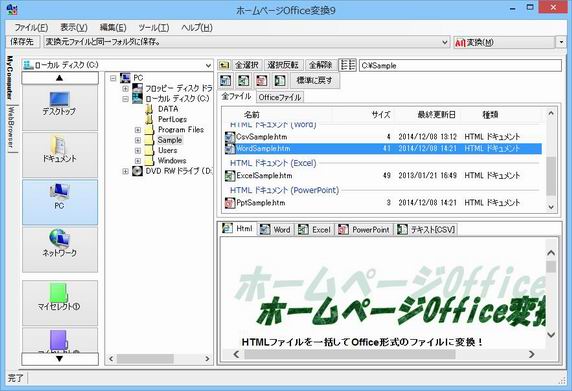Open the ファイル(F) menu
572x391 pixels.
click(x=31, y=27)
